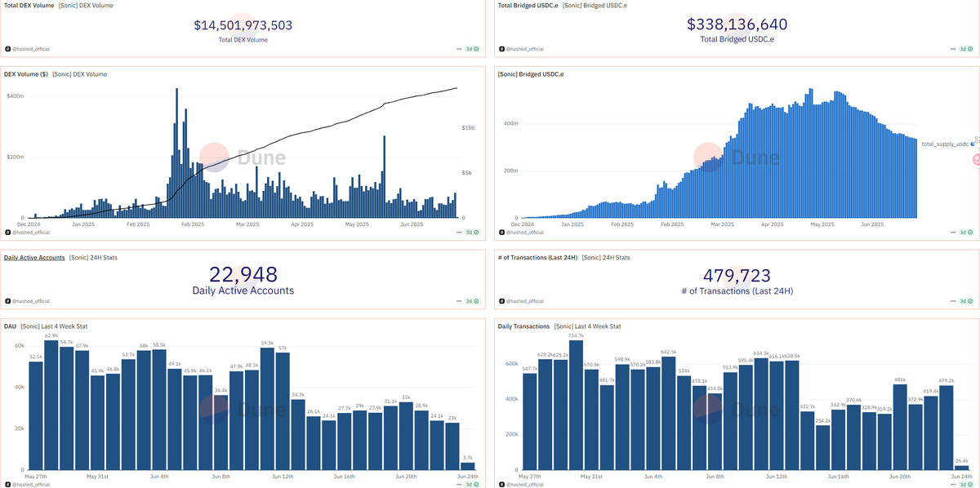Open more options for Total Bridged USDC.e counter
Image resolution: width=980 pixels, height=488 pixels.
coord(953,50)
